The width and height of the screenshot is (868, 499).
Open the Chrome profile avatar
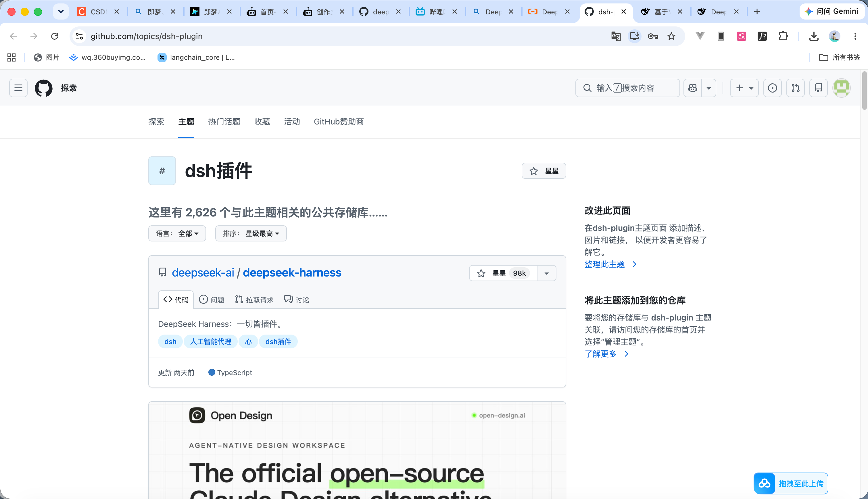click(834, 36)
